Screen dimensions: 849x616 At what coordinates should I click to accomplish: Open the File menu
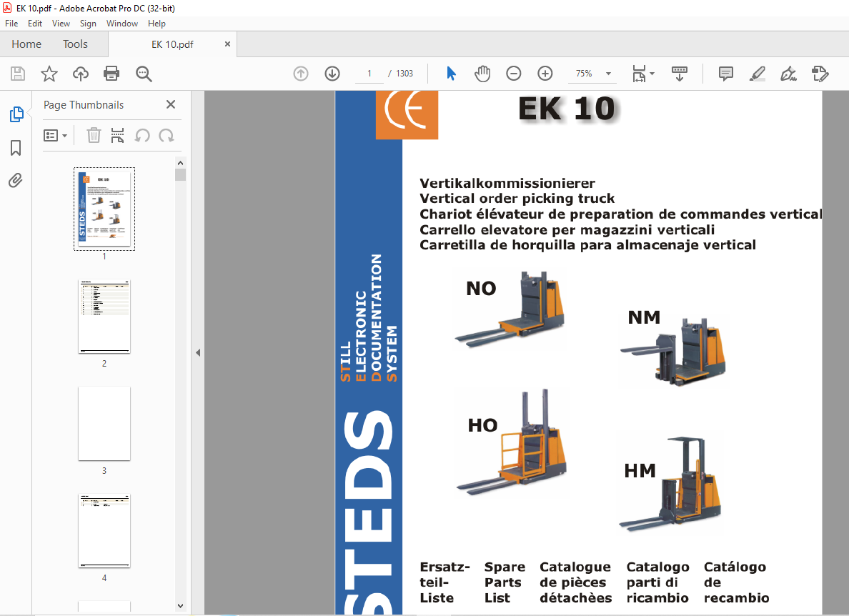(x=11, y=24)
